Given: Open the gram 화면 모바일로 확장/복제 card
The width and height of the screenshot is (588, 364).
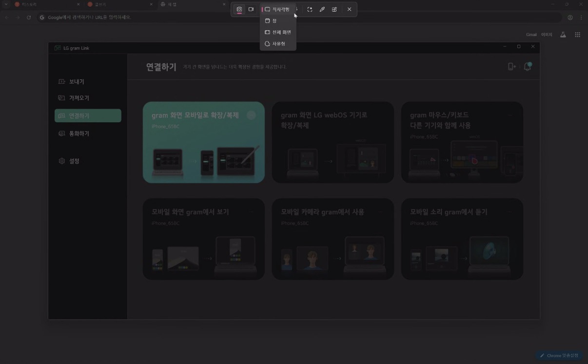Looking at the screenshot, I should coord(204,142).
